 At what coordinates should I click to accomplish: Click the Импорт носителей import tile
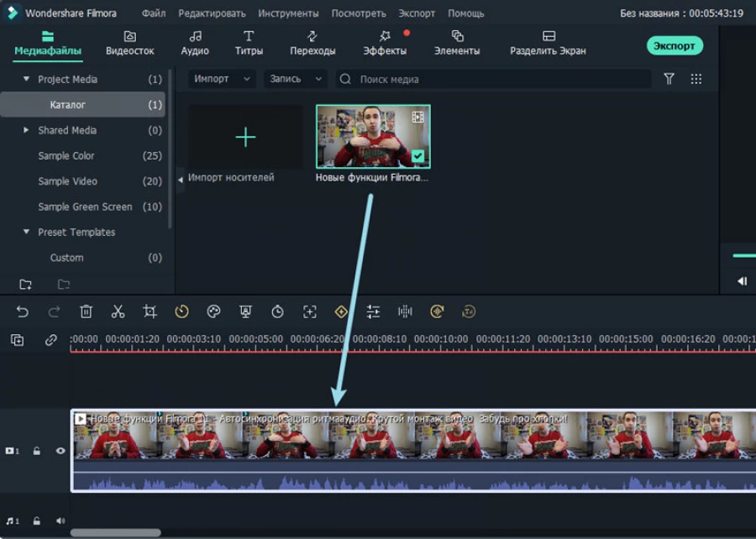(x=245, y=138)
